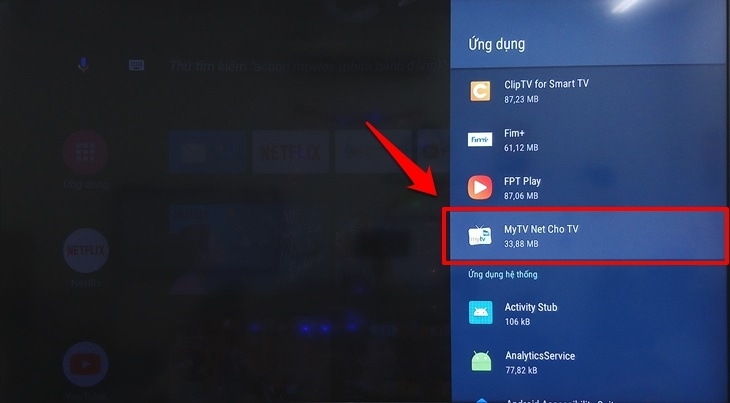
Task: Select the Fim+ app icon
Action: point(480,139)
